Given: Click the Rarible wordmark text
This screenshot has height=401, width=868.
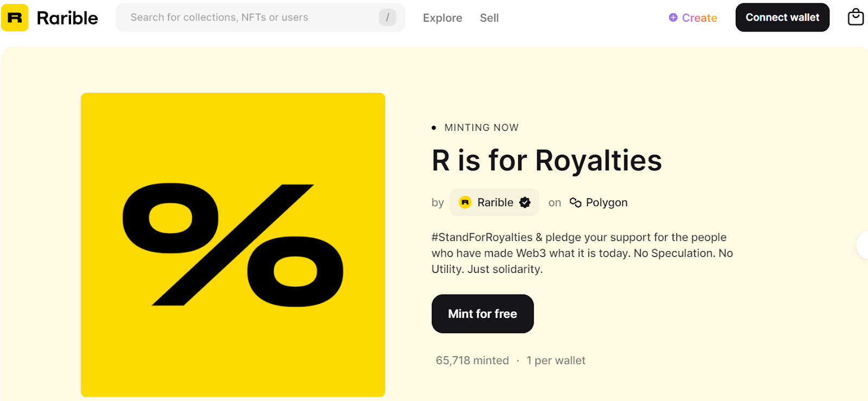Looking at the screenshot, I should pos(67,18).
